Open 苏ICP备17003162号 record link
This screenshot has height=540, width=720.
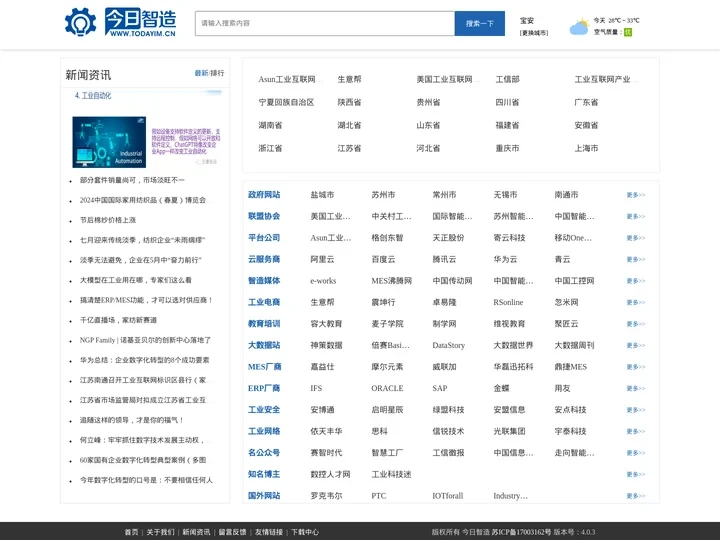(x=521, y=532)
